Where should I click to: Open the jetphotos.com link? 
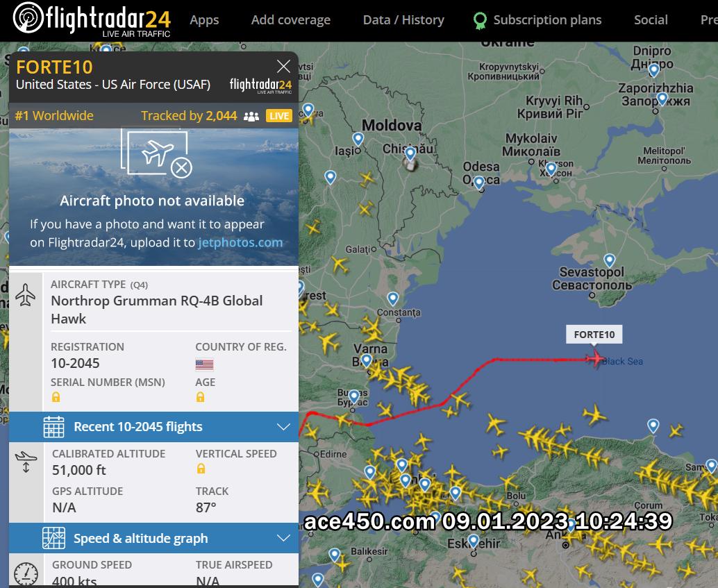[x=240, y=242]
